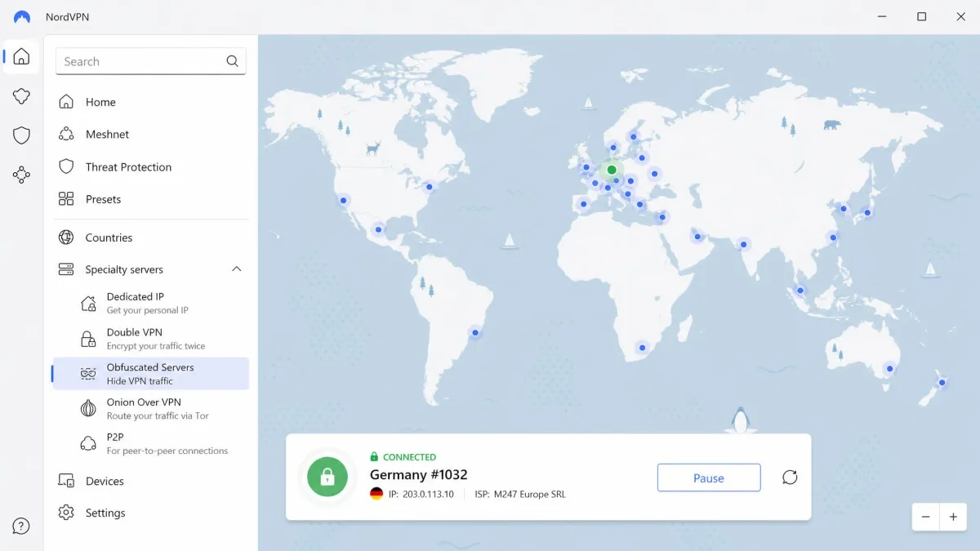Select the South Africa server map dot
This screenshot has height=551, width=980.
[642, 348]
